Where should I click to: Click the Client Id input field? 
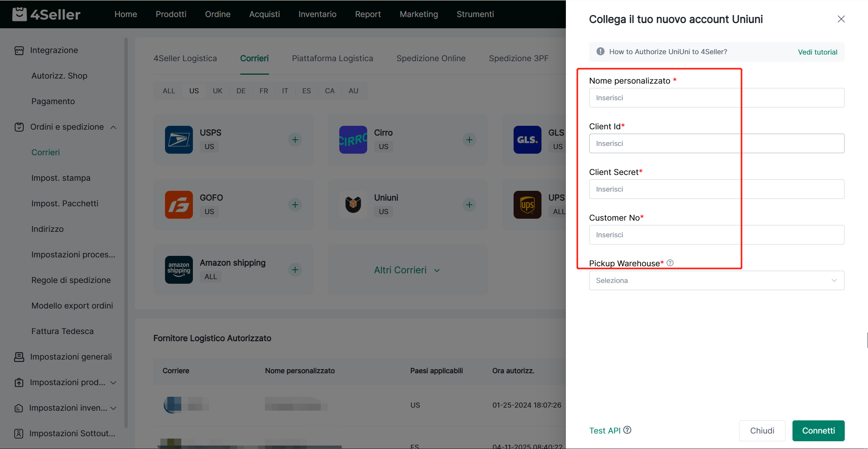(716, 144)
